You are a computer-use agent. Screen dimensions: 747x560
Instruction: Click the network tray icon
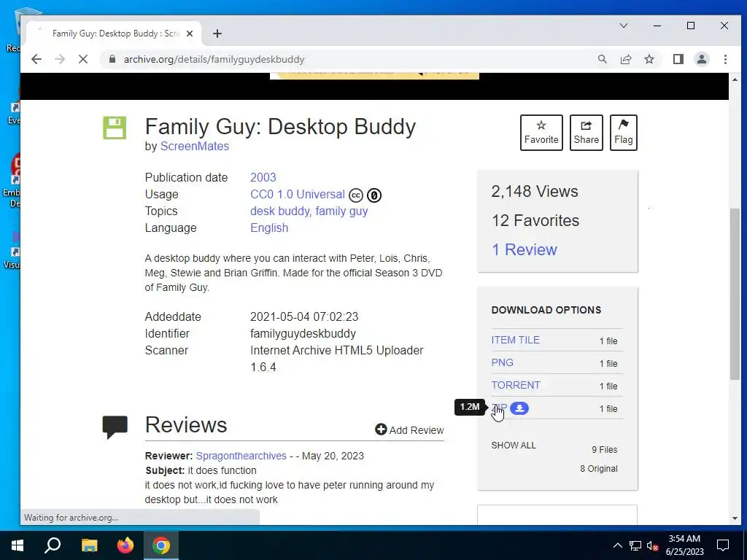click(635, 545)
